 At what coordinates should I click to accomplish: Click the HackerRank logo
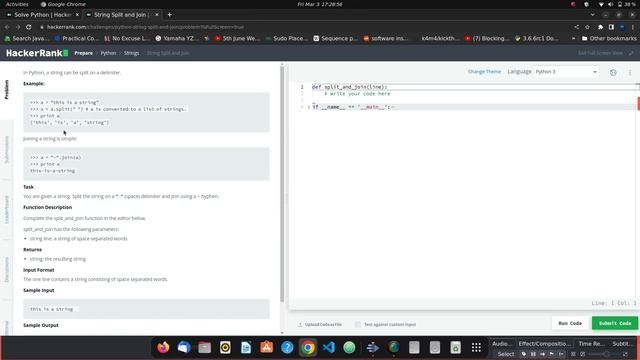37,53
